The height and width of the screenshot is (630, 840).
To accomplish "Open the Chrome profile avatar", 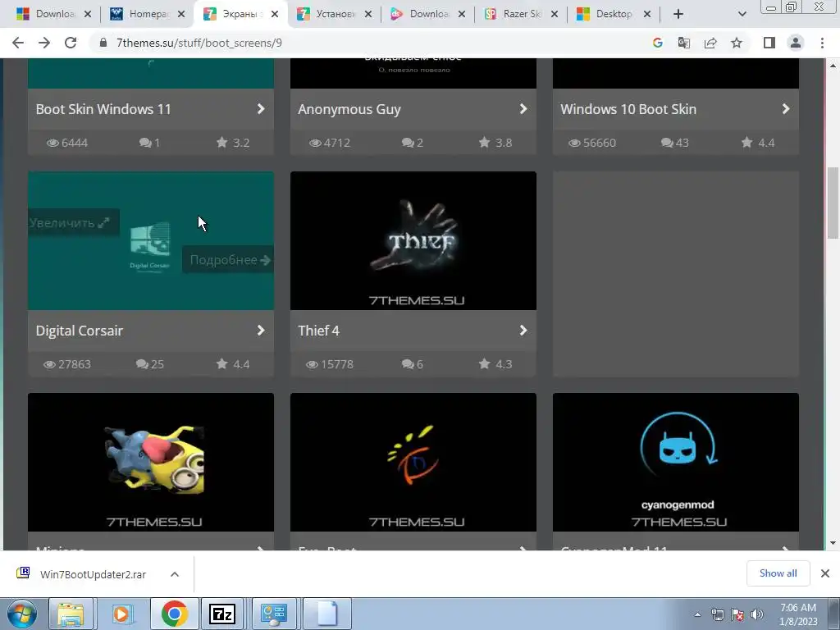I will (796, 43).
